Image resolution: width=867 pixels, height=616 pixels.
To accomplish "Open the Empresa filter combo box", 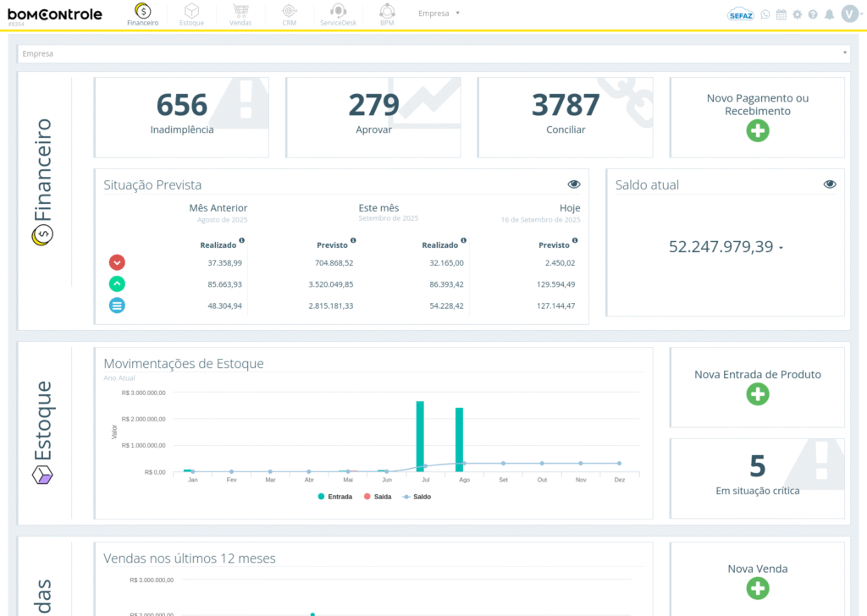I will 433,53.
